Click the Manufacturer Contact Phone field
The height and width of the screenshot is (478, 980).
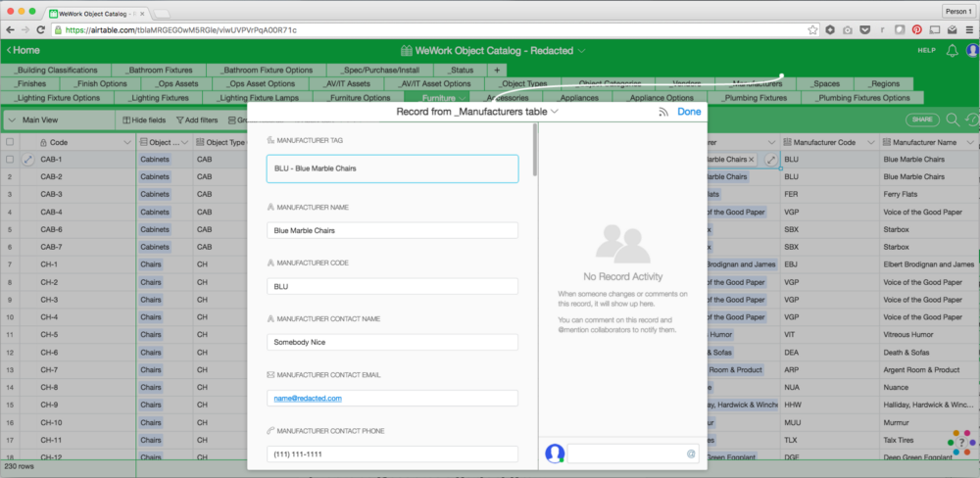click(392, 454)
